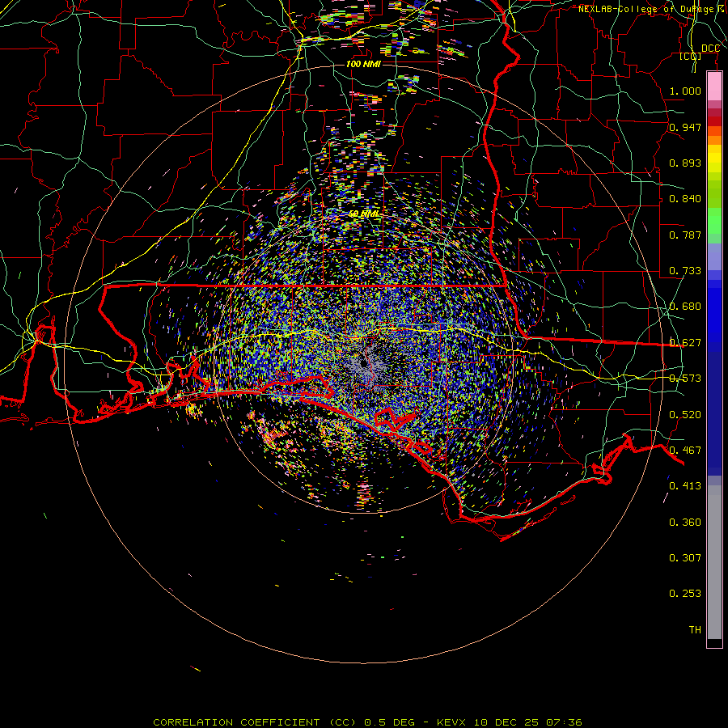Click the 0.680 value on color scale
This screenshot has width=728, height=728.
pyautogui.click(x=685, y=307)
